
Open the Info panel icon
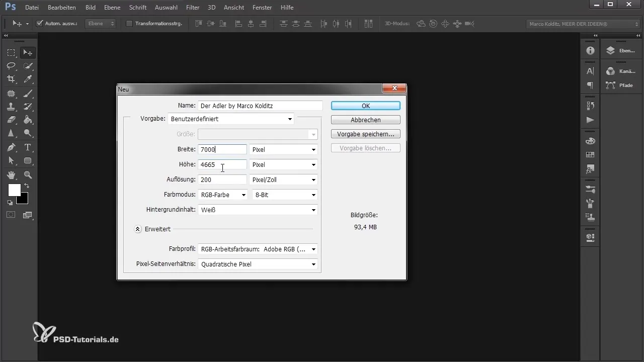coord(590,51)
